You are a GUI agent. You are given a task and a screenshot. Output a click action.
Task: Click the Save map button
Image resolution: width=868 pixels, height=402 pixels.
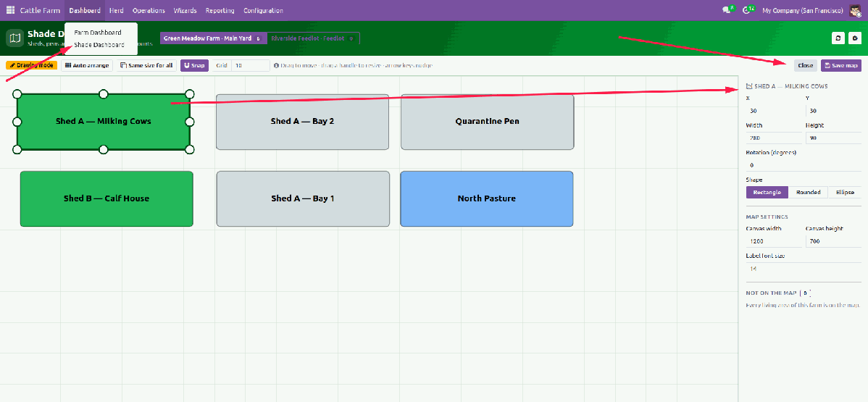pos(841,65)
